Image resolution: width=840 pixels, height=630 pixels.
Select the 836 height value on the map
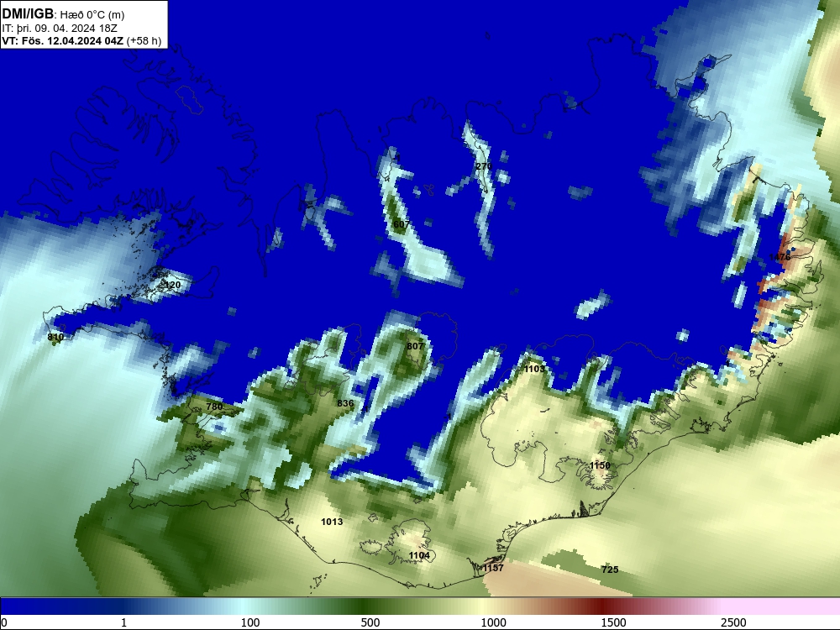345,403
